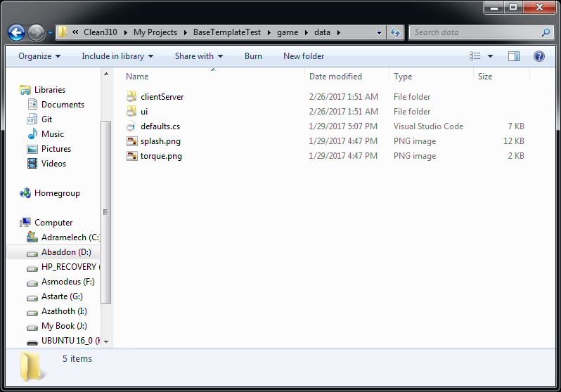Open Adramelech (C:) drive
Viewport: 561px width, 392px height.
(x=70, y=237)
